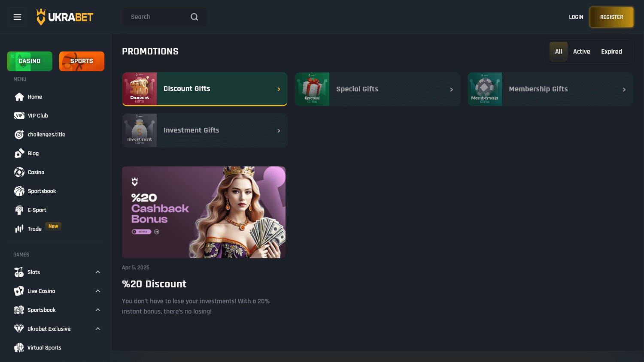644x362 pixels.
Task: Click the Virtual Sports icon
Action: coord(19,347)
